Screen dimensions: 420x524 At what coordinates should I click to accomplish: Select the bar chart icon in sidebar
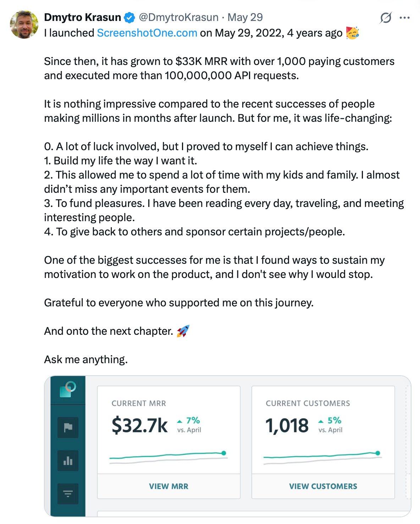tap(68, 461)
